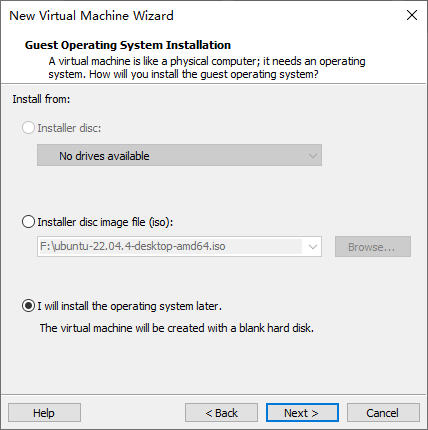Select the install operating system later radio

28,306
